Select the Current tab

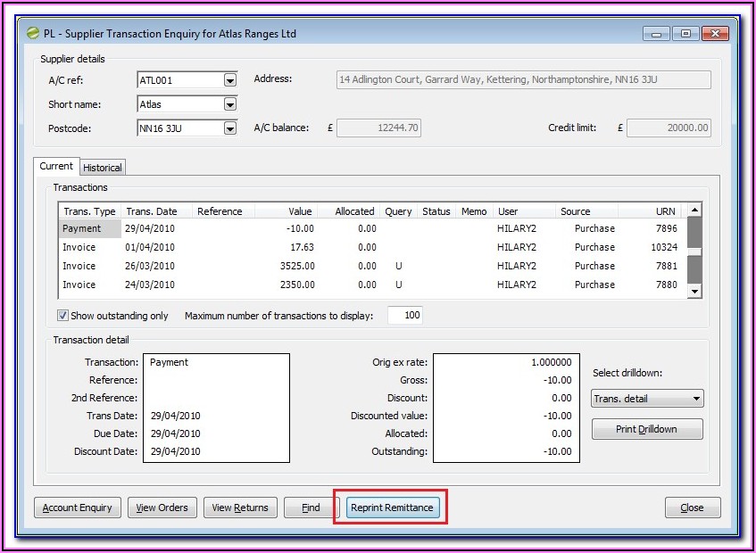56,167
